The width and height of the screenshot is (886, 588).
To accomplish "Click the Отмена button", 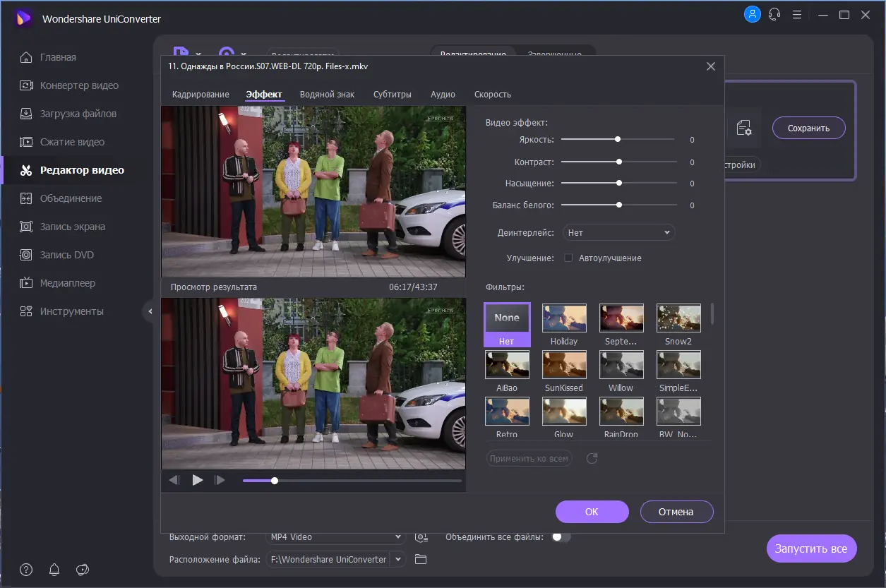I will click(x=676, y=512).
